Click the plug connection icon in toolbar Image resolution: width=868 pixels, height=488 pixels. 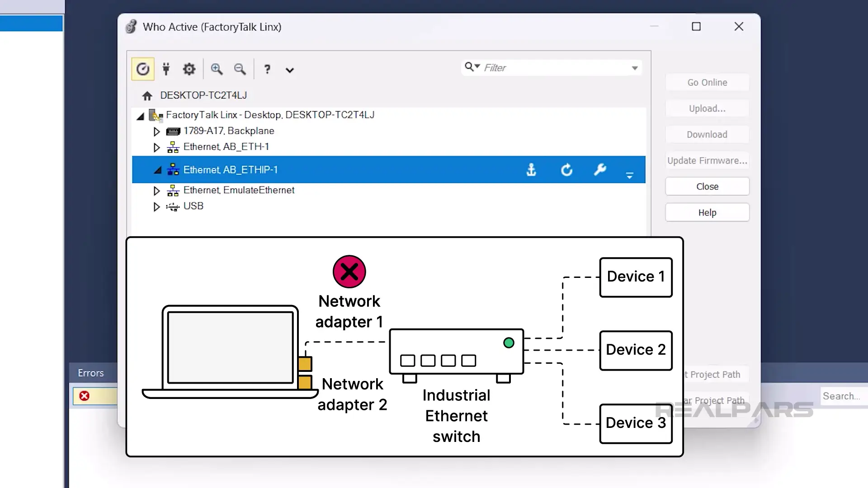(x=166, y=69)
